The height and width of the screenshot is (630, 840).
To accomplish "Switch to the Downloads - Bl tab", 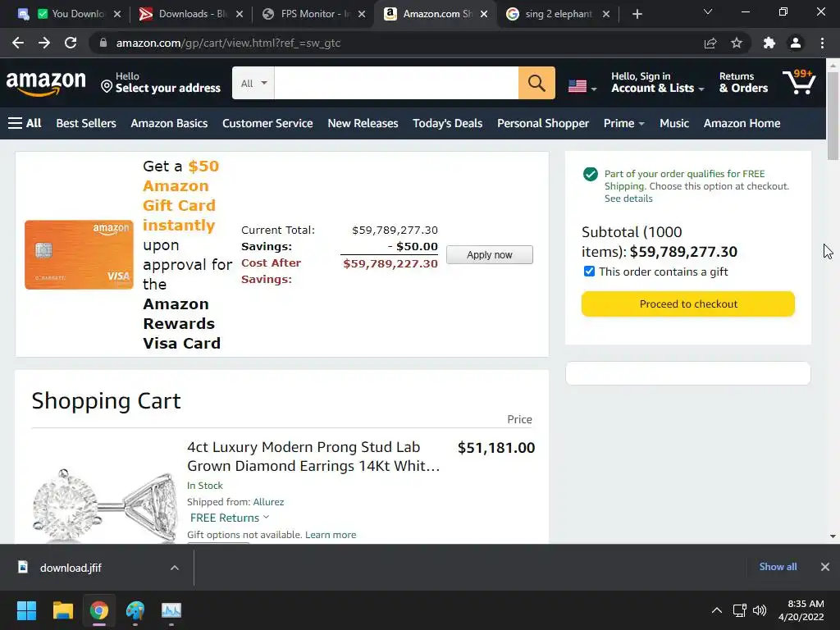I will click(190, 14).
